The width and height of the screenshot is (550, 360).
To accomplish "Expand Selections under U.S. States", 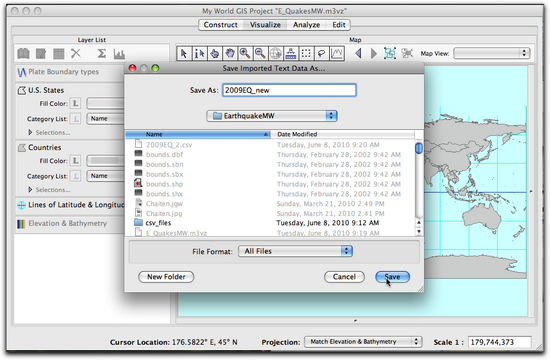I will coord(30,132).
